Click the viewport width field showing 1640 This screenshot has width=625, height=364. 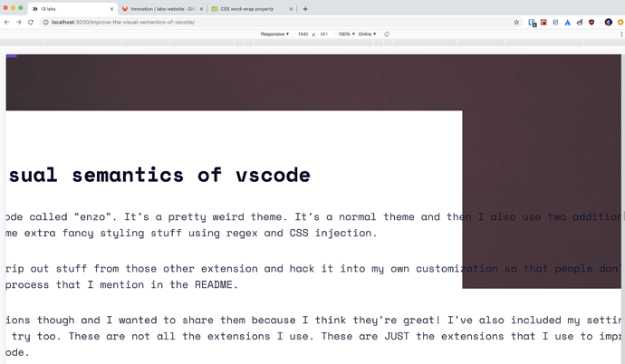[303, 34]
